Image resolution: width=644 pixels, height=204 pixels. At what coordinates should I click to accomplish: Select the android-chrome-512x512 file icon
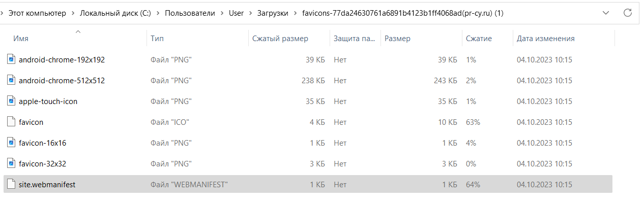[11, 80]
